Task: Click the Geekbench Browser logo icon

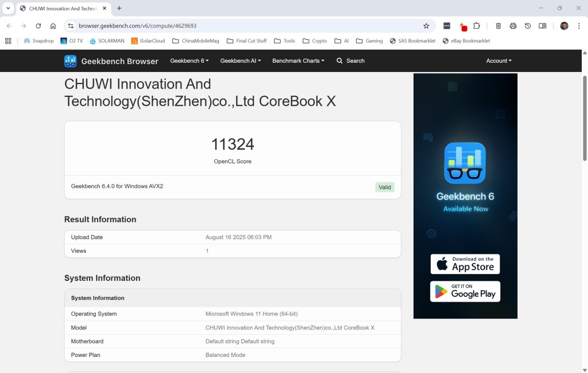Action: click(70, 61)
